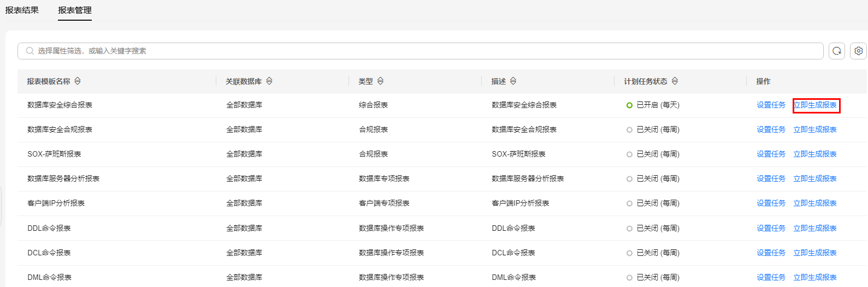The height and width of the screenshot is (287, 868).
Task: Click 已关闭 (每周) status of DDL命令报表
Action: pos(653,228)
